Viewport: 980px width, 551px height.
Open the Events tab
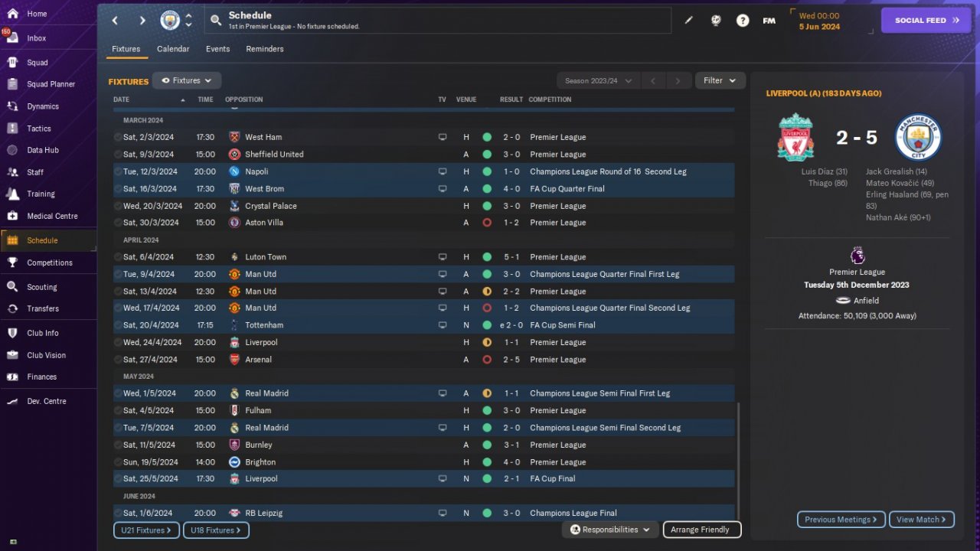217,49
